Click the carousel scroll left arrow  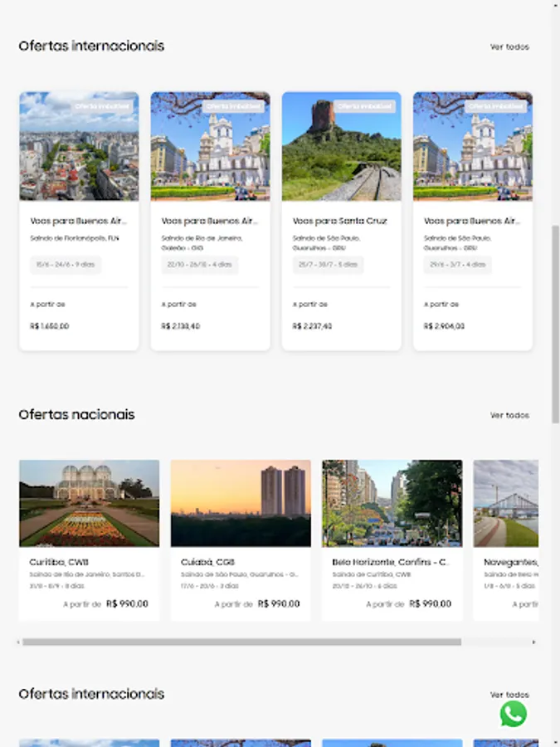(x=18, y=642)
